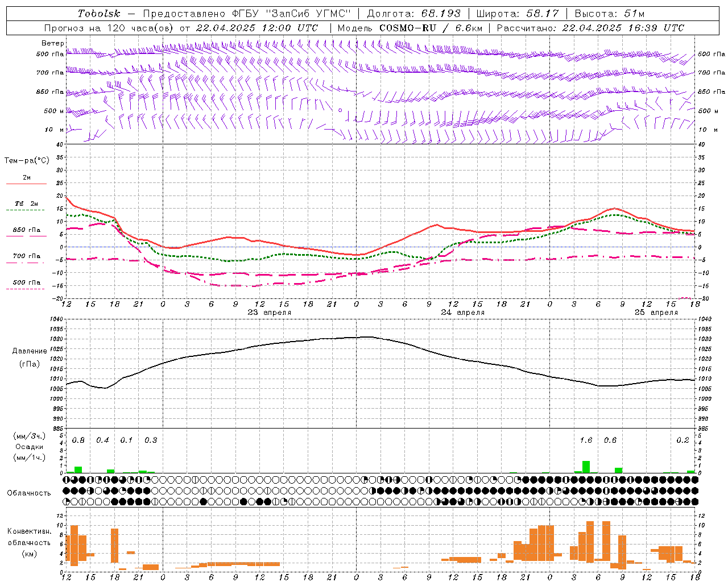Select the longitude value "Долгота: 68.193"
Screen dimensions: 728x582
point(413,14)
